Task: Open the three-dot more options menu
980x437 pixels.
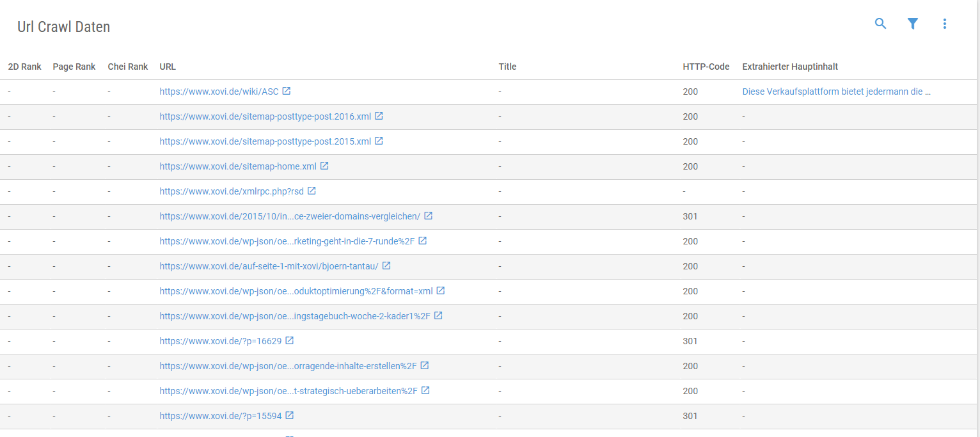Action: click(945, 24)
